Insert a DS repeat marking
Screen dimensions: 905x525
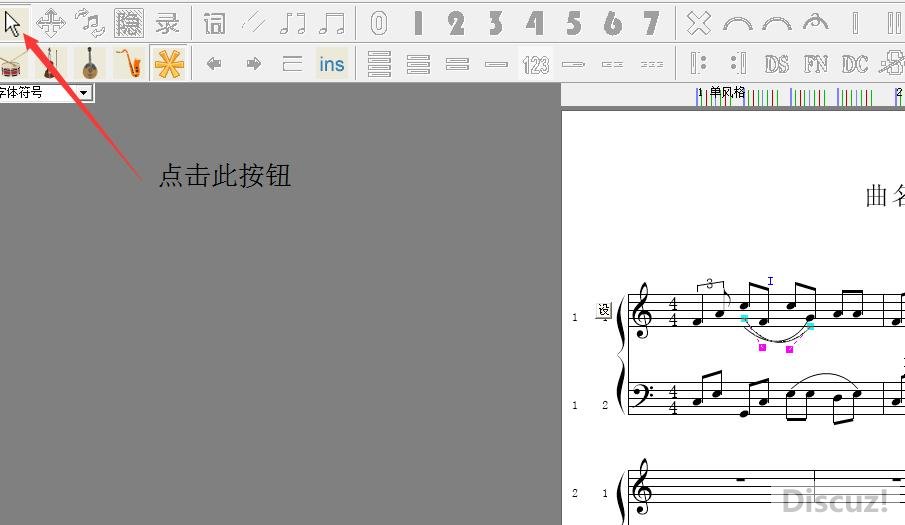pos(776,64)
